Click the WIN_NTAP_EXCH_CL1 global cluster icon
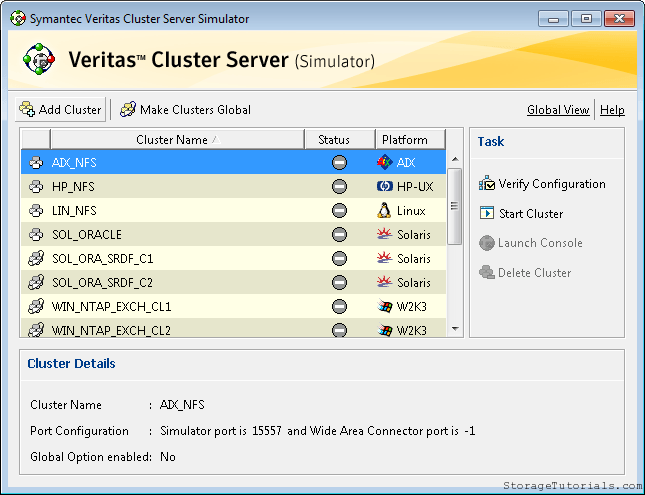 click(36, 306)
